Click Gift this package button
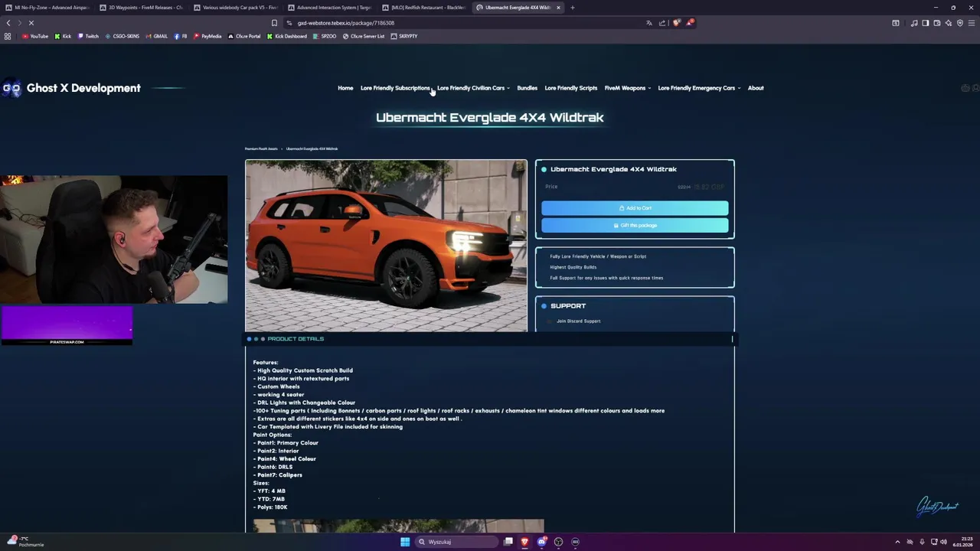The image size is (980, 551). tap(635, 225)
